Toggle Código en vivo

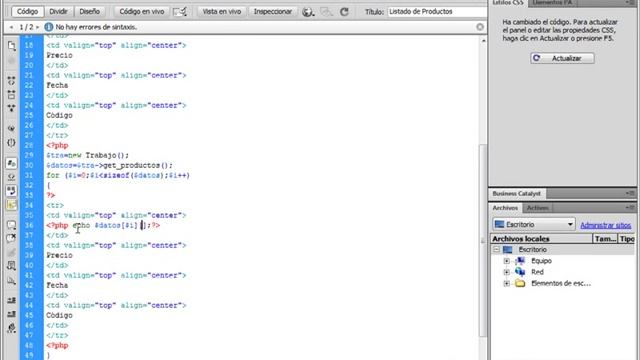[x=142, y=11]
